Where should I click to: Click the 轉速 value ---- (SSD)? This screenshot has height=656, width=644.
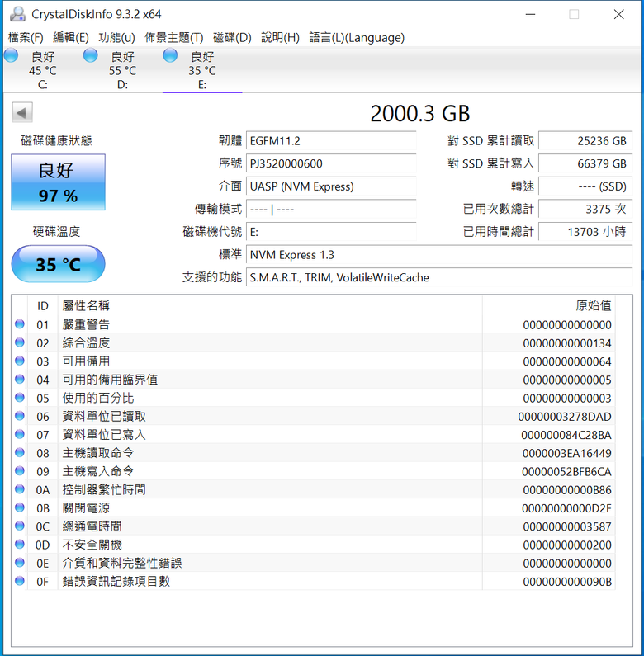(585, 186)
